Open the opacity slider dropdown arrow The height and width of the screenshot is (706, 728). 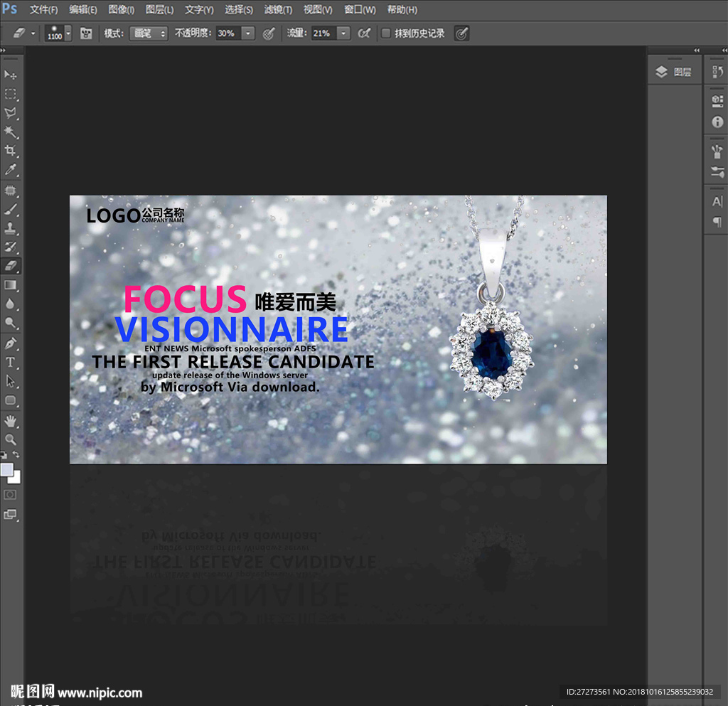point(248,33)
